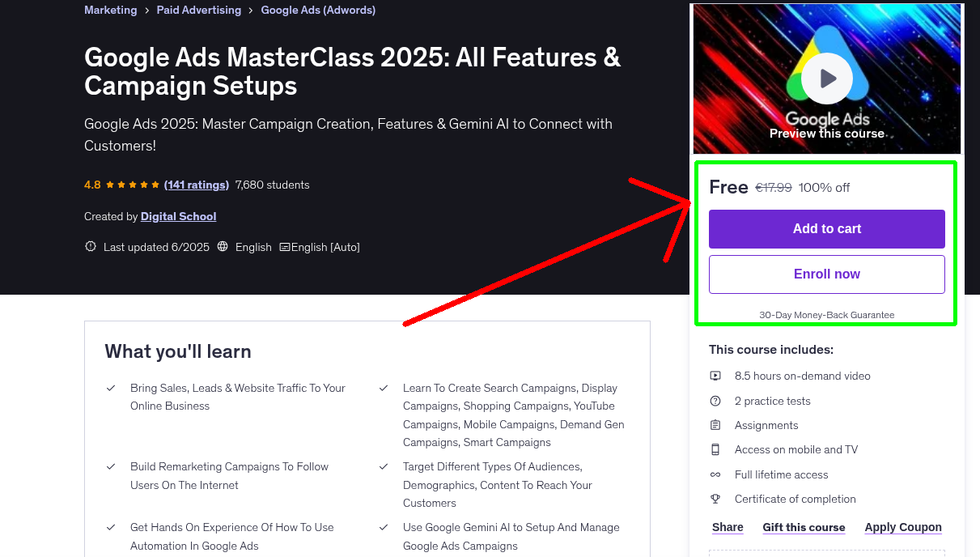Click the assignments icon
980x557 pixels.
(715, 425)
